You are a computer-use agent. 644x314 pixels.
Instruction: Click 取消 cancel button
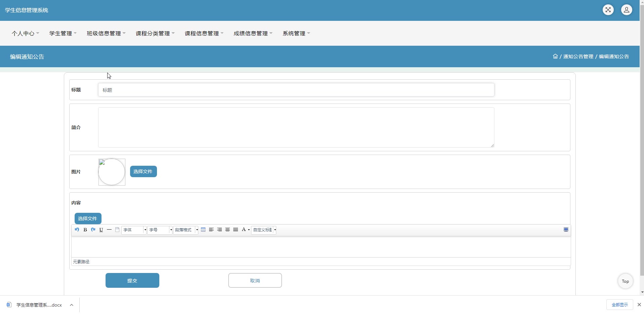(255, 280)
